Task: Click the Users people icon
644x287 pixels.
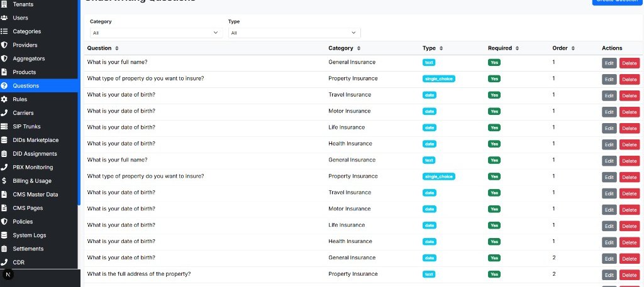Action: tap(4, 18)
